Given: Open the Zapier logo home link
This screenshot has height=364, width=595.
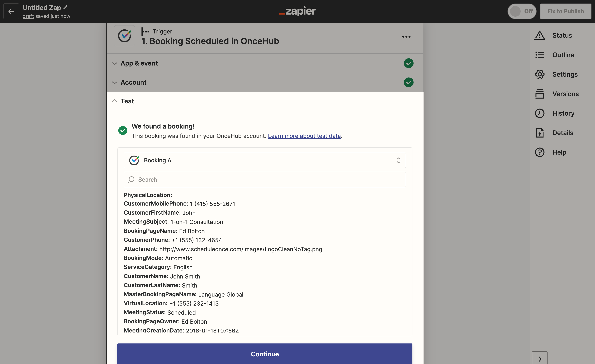Looking at the screenshot, I should [297, 11].
